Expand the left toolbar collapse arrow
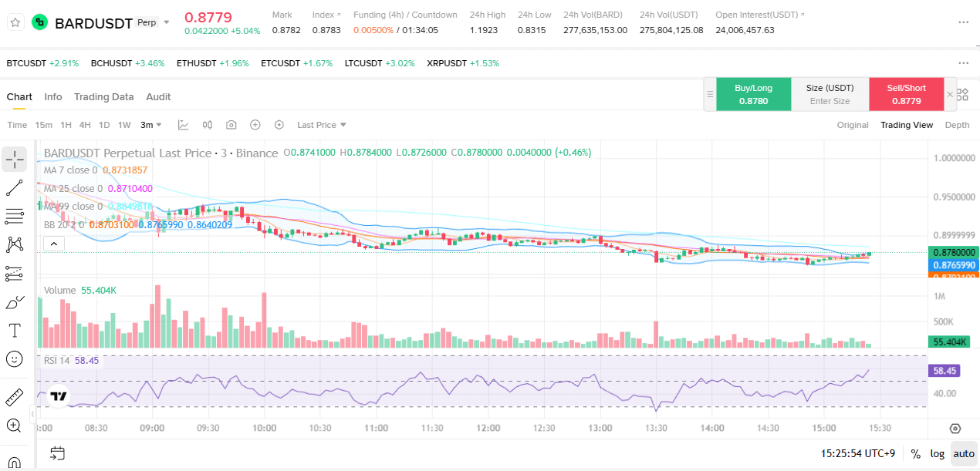This screenshot has height=471, width=980. [32, 415]
